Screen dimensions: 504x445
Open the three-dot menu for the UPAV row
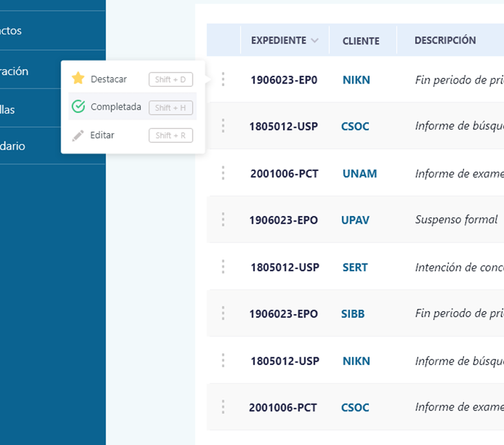pos(223,219)
